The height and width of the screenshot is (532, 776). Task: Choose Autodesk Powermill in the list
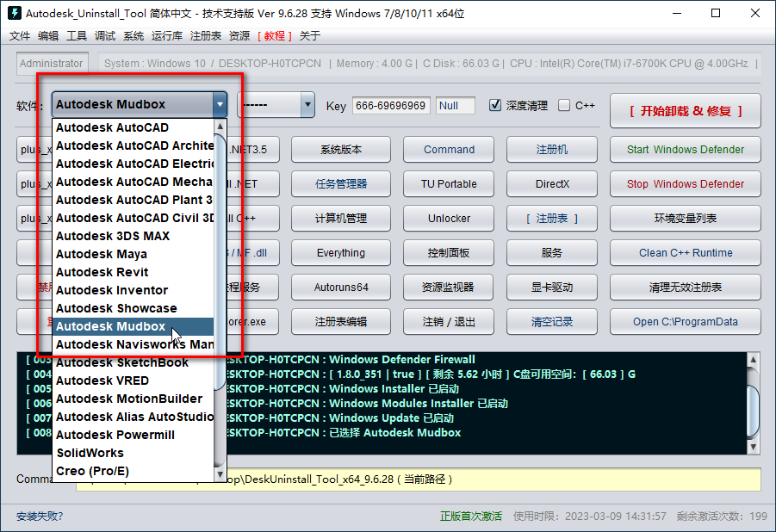pyautogui.click(x=133, y=435)
